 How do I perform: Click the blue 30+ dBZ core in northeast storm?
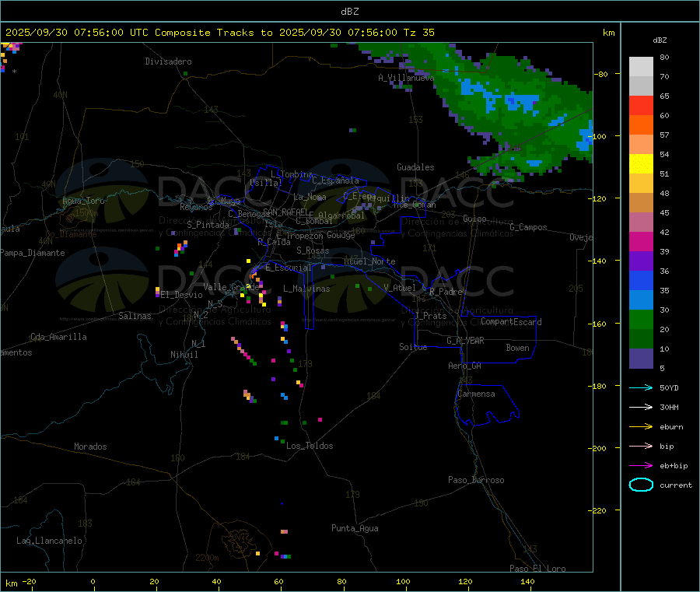(x=520, y=102)
